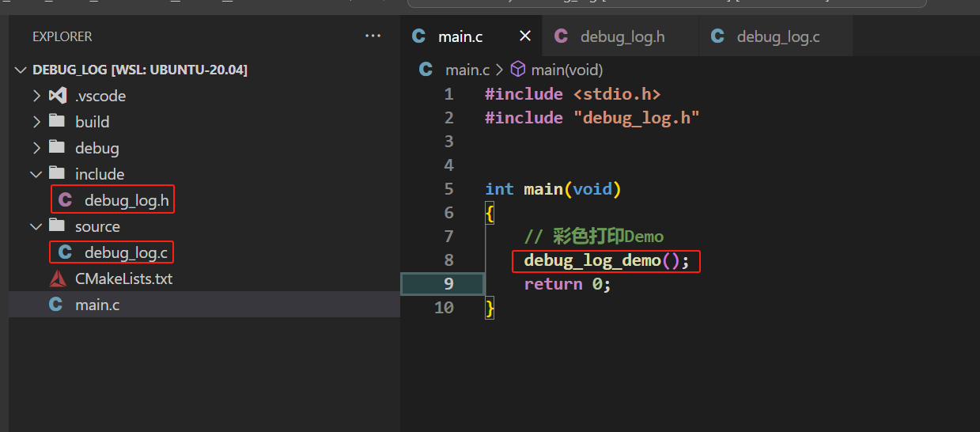Image resolution: width=980 pixels, height=432 pixels.
Task: Click the CMake icon beside CMakeLists.txt
Action: 58,279
